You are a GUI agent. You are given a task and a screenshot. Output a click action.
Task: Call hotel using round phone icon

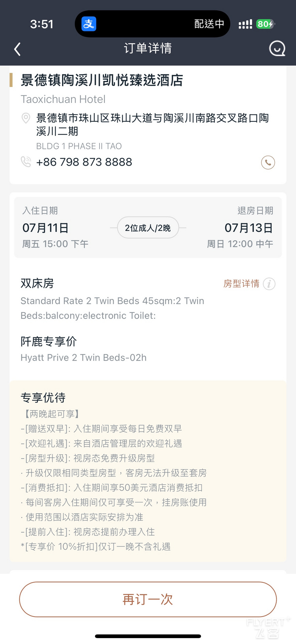pyautogui.click(x=268, y=162)
